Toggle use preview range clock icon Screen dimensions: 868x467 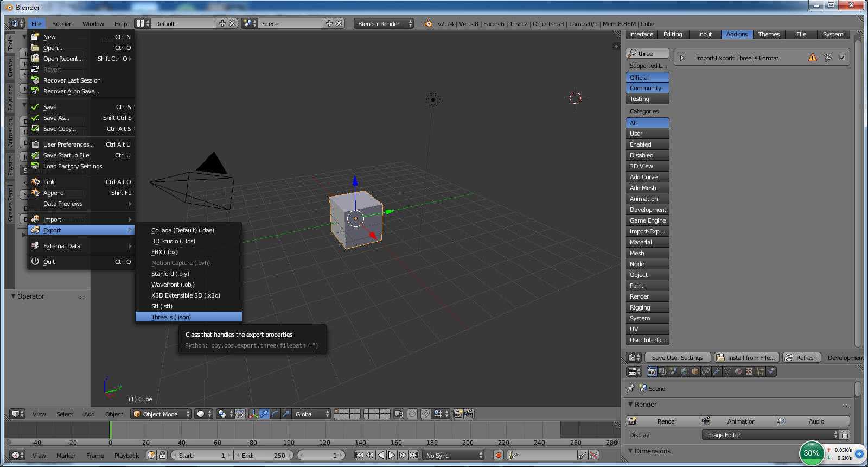(x=151, y=455)
